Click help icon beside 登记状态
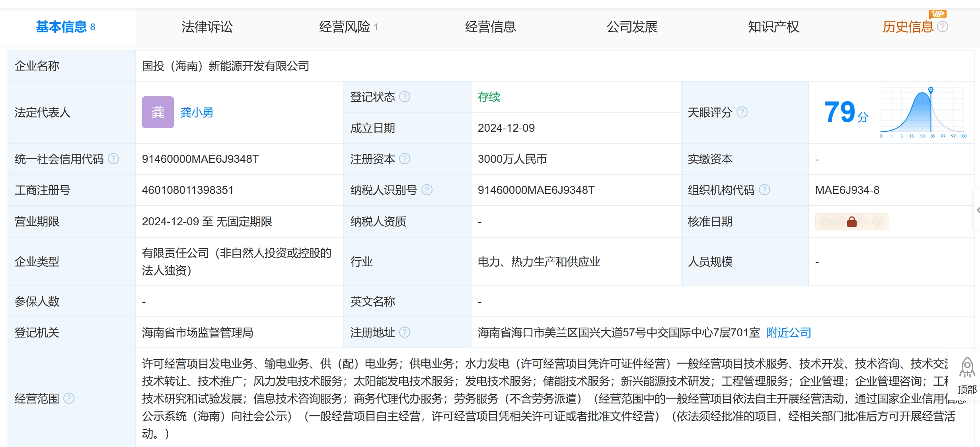Screen dimensions: 980x447 [x=405, y=97]
